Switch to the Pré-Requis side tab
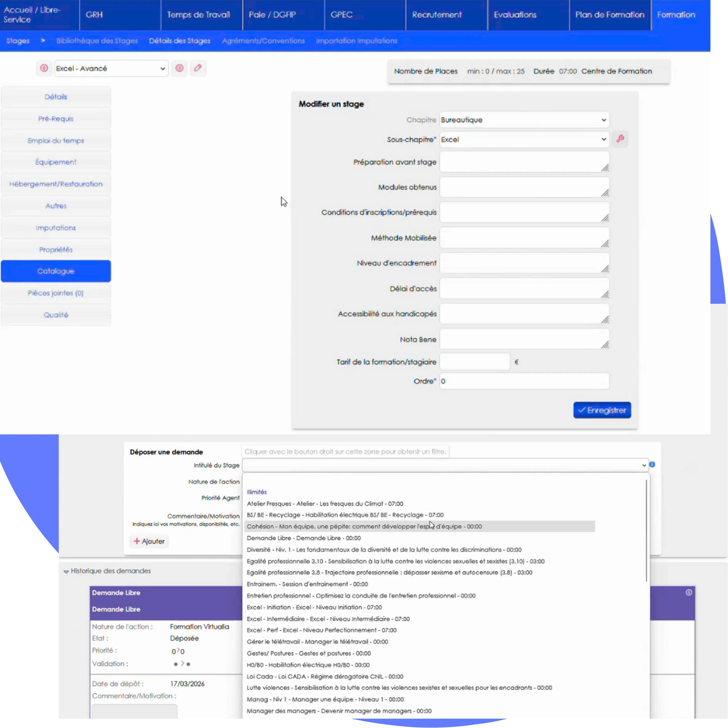The image size is (728, 728). point(56,119)
